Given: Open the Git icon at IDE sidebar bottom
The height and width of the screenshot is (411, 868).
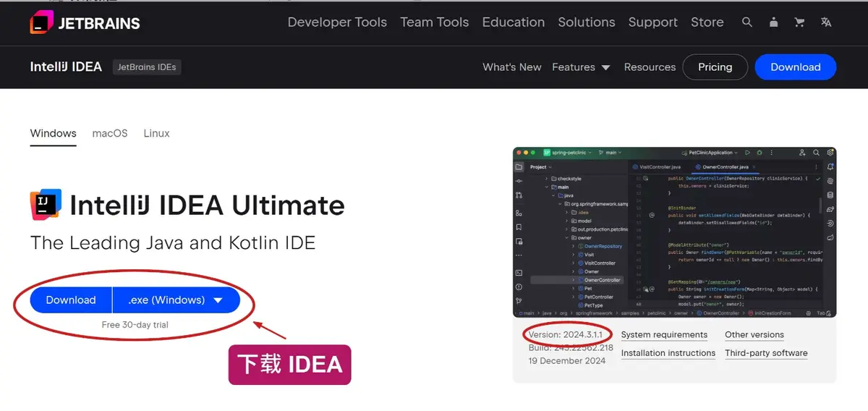Looking at the screenshot, I should [x=519, y=301].
